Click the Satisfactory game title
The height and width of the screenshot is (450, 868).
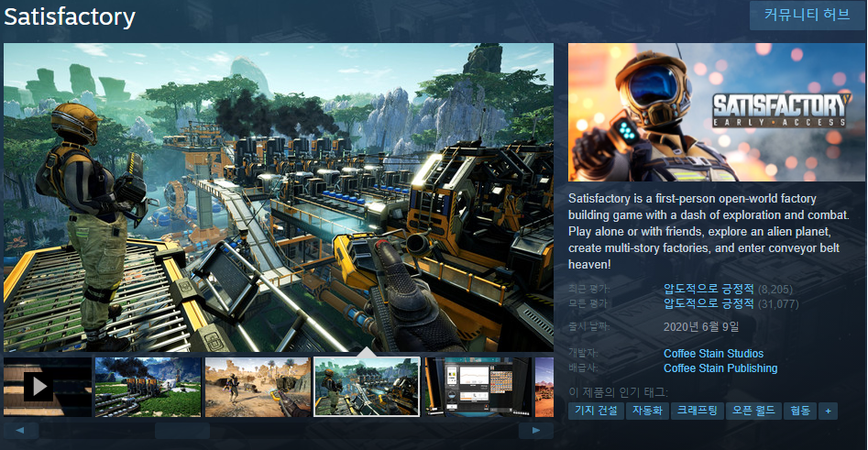70,16
